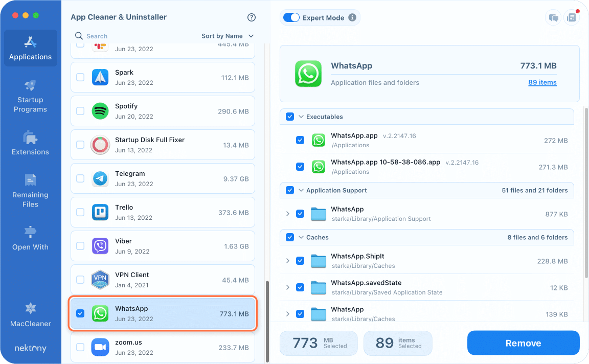Click the app list scrollbar
Screen dimensions: 589x364
click(267, 322)
